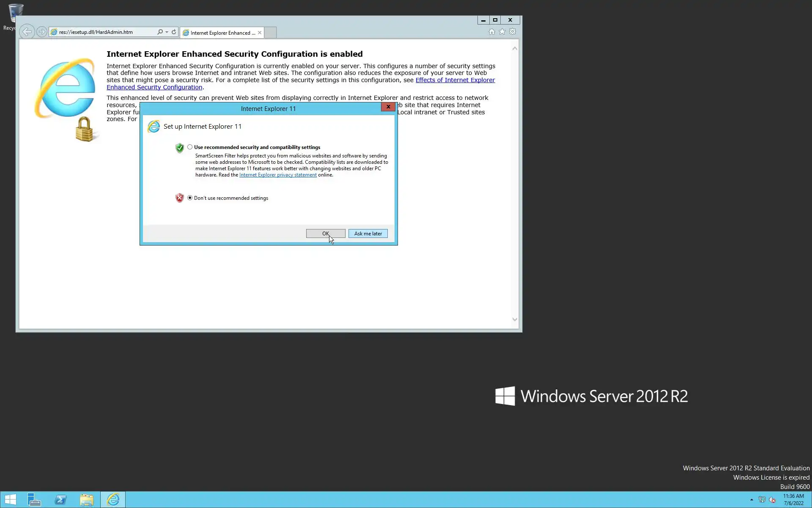Open Favorites star icon
Screen dimensions: 812x508
tap(502, 32)
